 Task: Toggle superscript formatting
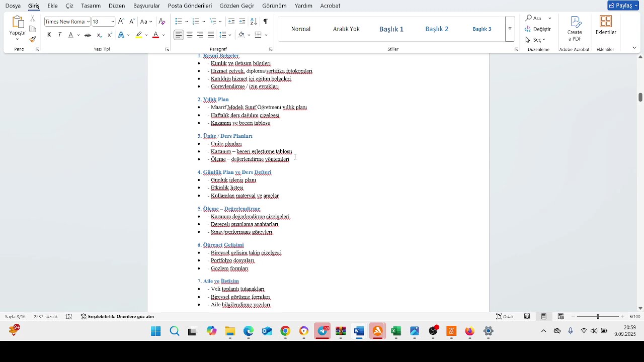pos(110,35)
